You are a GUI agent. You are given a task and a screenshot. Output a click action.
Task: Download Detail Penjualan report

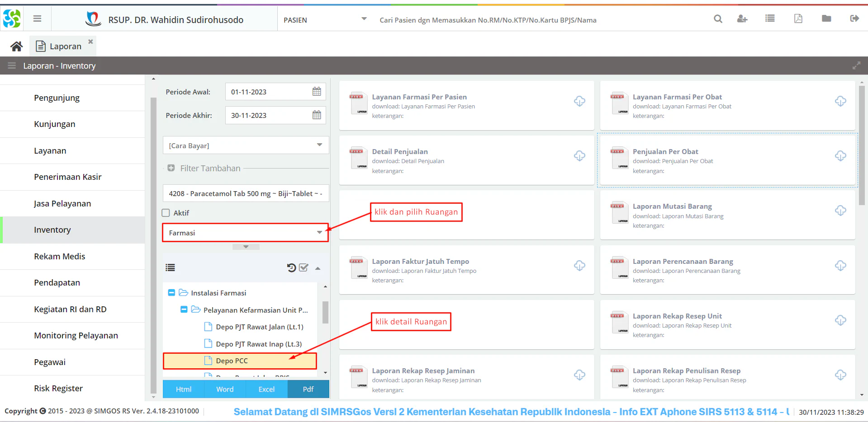click(579, 156)
